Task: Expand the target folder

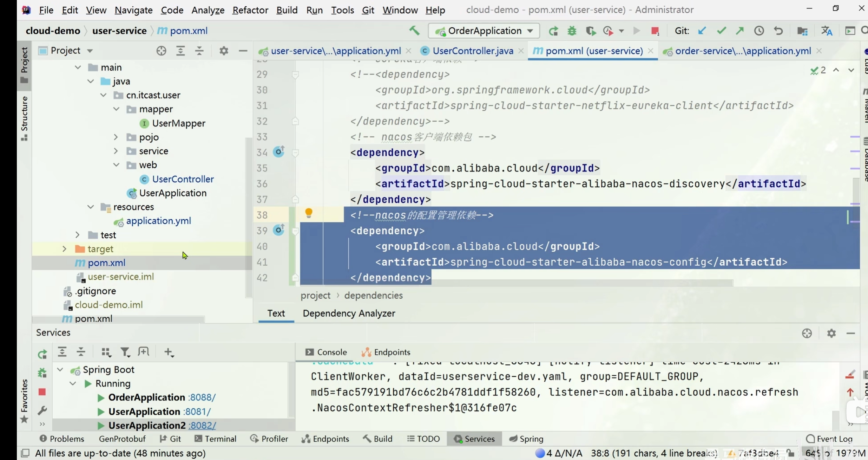Action: [64, 249]
